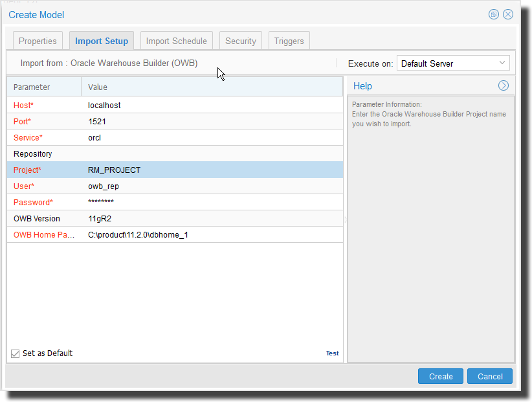Click the Help panel title
Viewport: 532px width, 402px height.
[x=362, y=86]
